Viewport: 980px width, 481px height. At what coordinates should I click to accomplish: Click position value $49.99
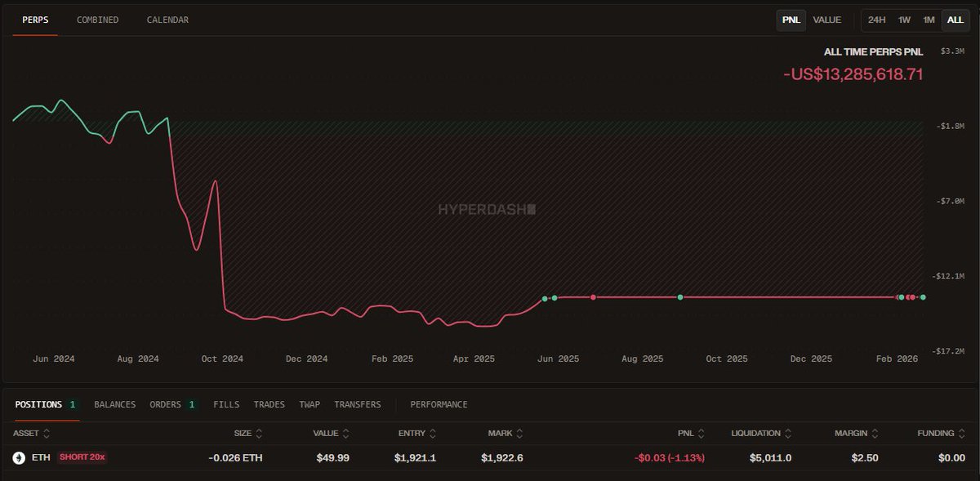[333, 458]
